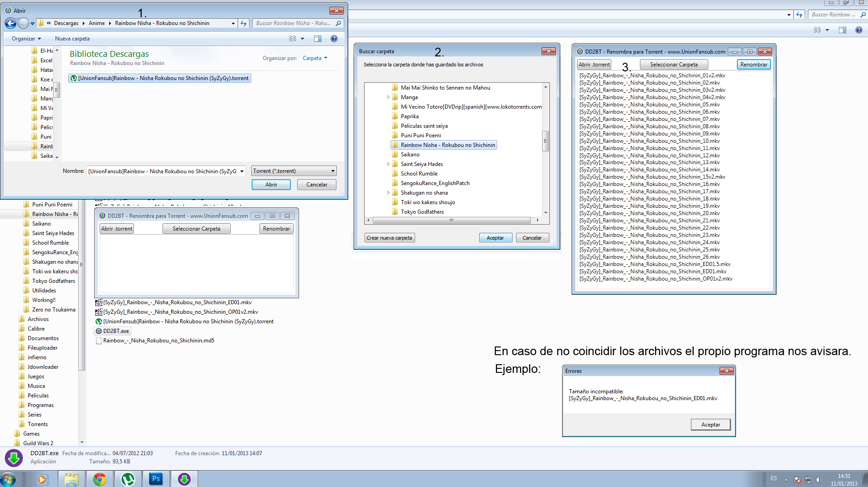Viewport: 868px width, 487px height.
Task: Expand the Manga folder in Buscar carpeta
Action: pyautogui.click(x=388, y=97)
